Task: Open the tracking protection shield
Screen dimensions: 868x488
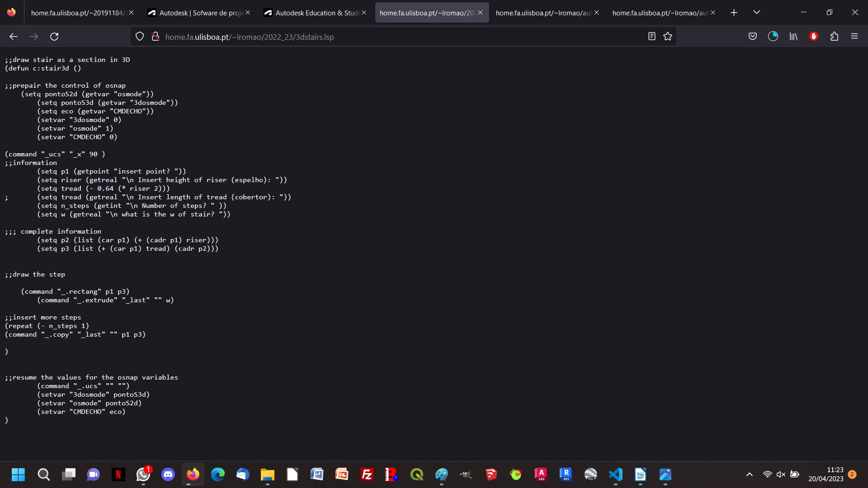Action: [x=140, y=37]
